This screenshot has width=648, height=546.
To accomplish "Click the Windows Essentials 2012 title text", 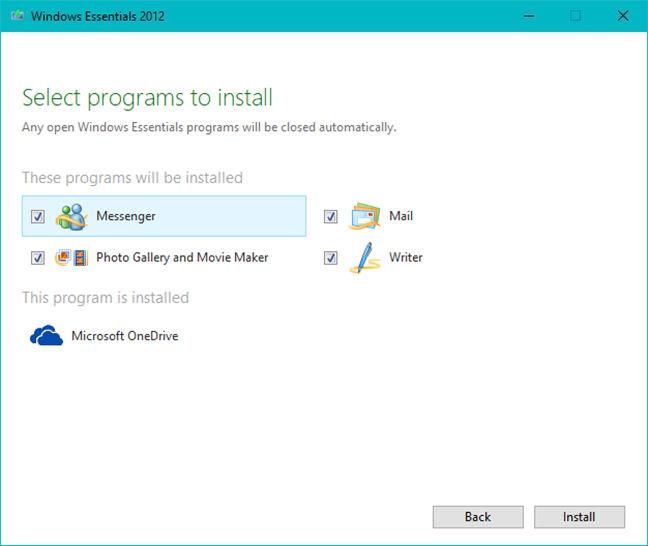I will (x=98, y=16).
